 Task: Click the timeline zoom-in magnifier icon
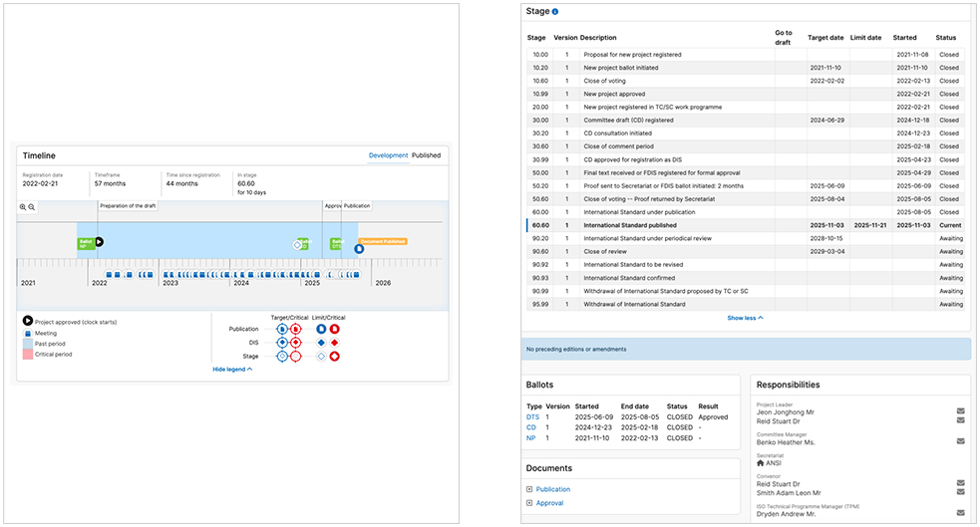pos(23,207)
